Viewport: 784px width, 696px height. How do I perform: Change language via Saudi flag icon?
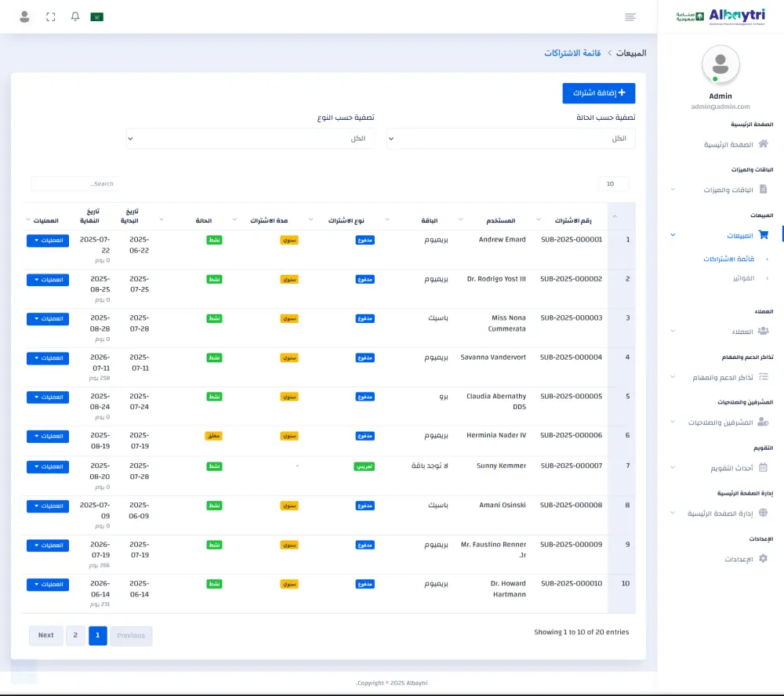[x=97, y=17]
